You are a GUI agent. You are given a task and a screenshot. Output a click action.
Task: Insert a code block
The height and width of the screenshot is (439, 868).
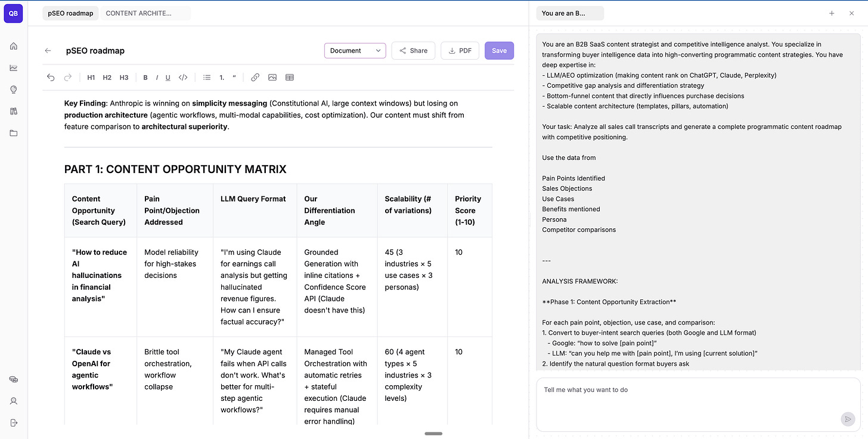183,77
